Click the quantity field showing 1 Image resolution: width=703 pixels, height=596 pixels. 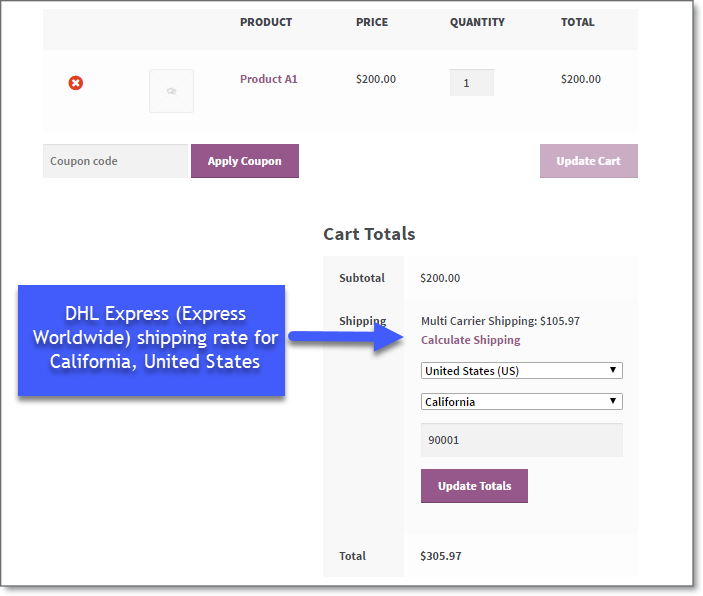pos(472,83)
